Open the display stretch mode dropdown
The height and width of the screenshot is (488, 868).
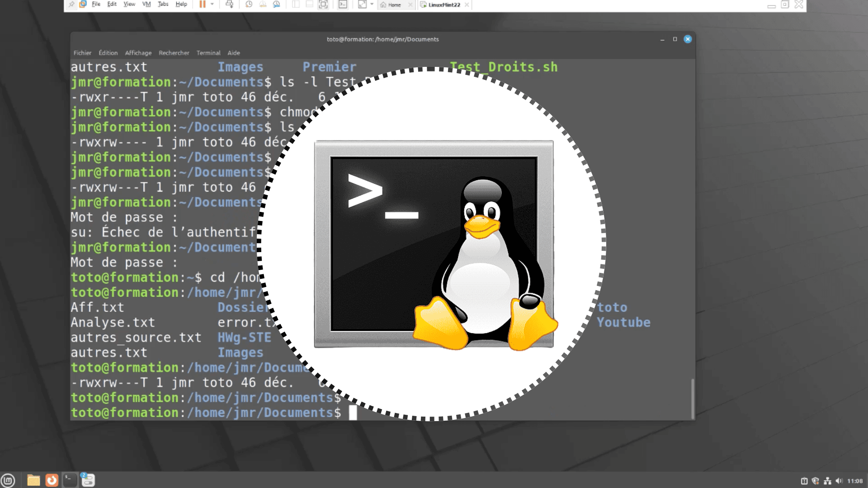coord(372,5)
